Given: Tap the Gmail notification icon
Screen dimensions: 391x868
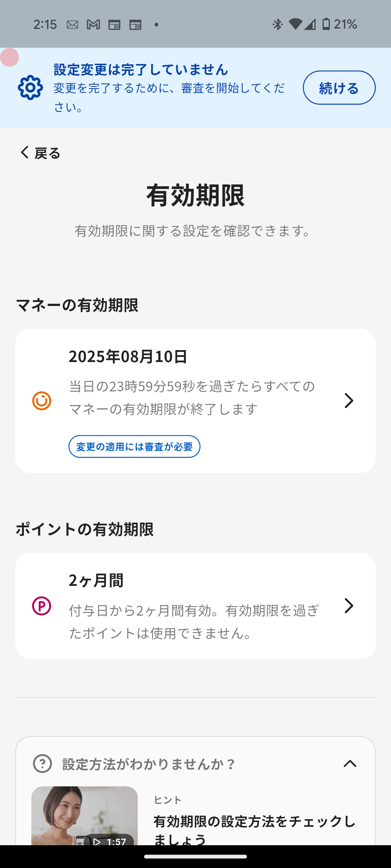Looking at the screenshot, I should click(x=93, y=25).
